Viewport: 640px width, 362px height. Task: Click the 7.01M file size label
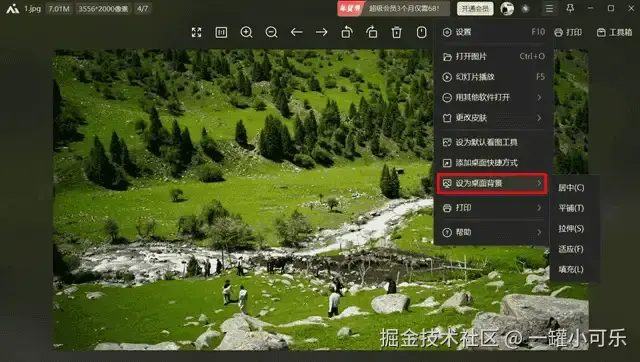click(59, 9)
